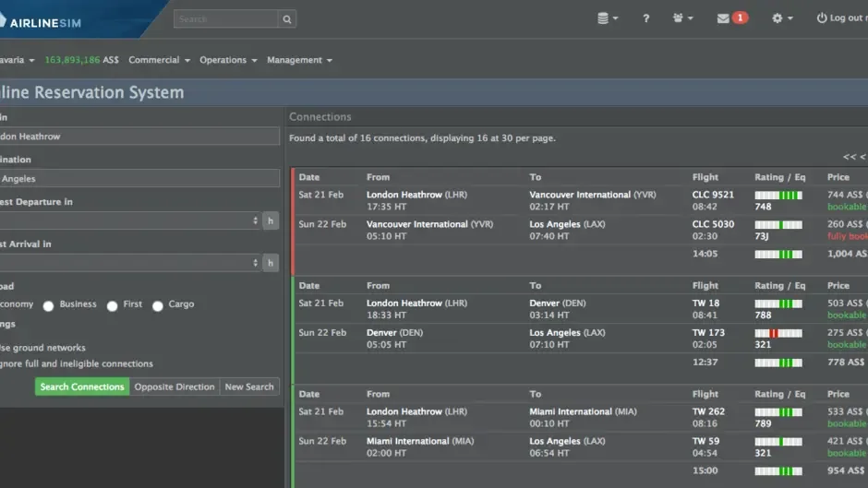
Task: Open flight CLC 9521
Action: tap(713, 195)
